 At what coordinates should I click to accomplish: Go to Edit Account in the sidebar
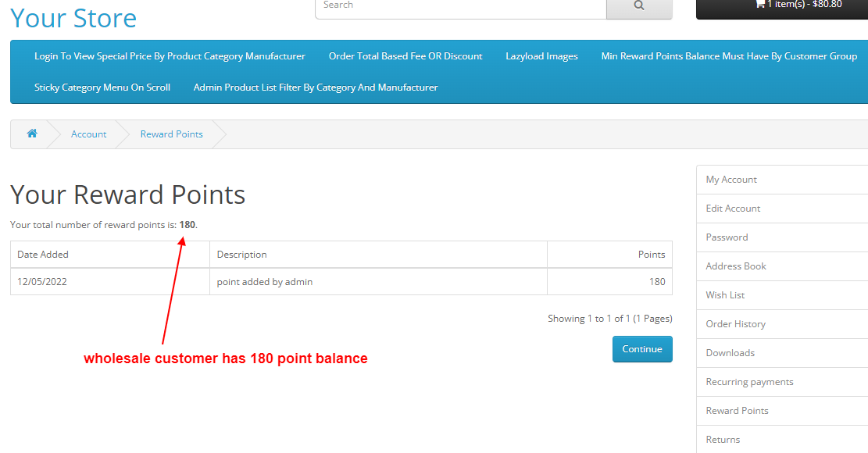pyautogui.click(x=732, y=208)
